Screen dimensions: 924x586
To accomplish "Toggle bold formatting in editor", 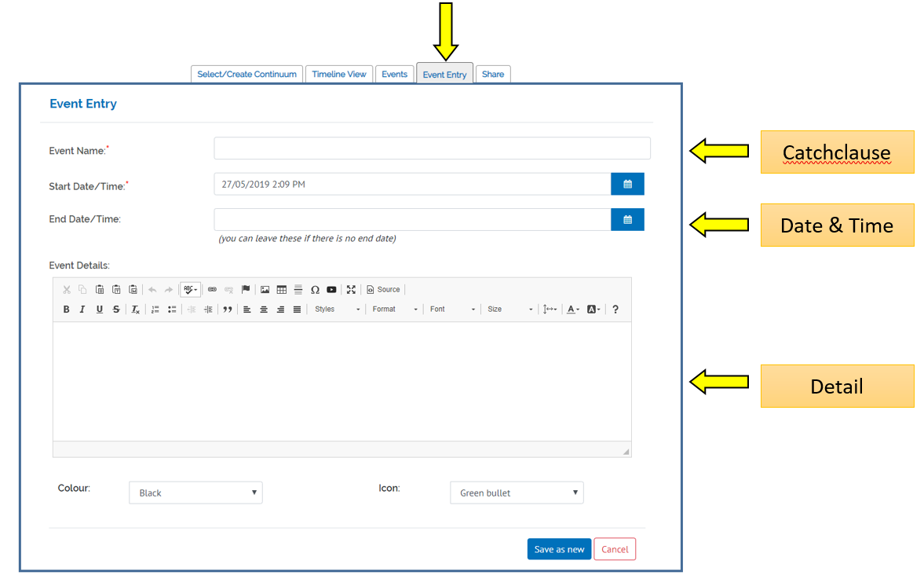I will point(66,309).
